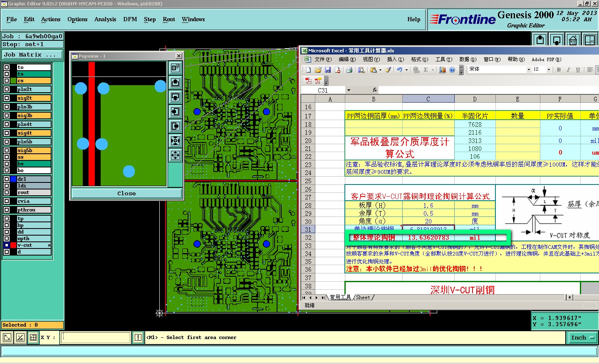Screen dimensions: 599x364
Task: Open the Actions menu
Action: pyautogui.click(x=51, y=19)
